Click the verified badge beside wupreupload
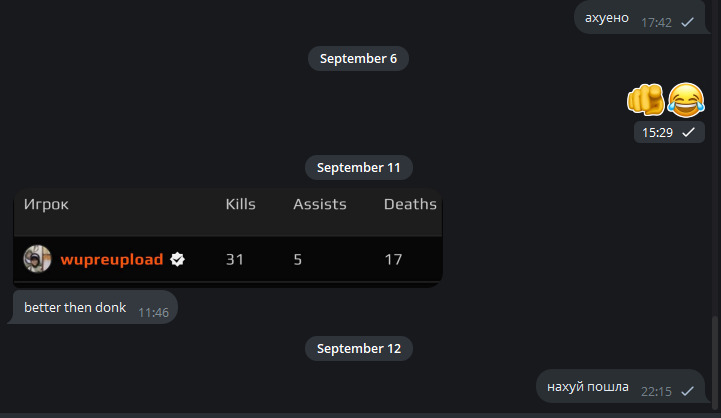This screenshot has width=721, height=418. coord(177,259)
